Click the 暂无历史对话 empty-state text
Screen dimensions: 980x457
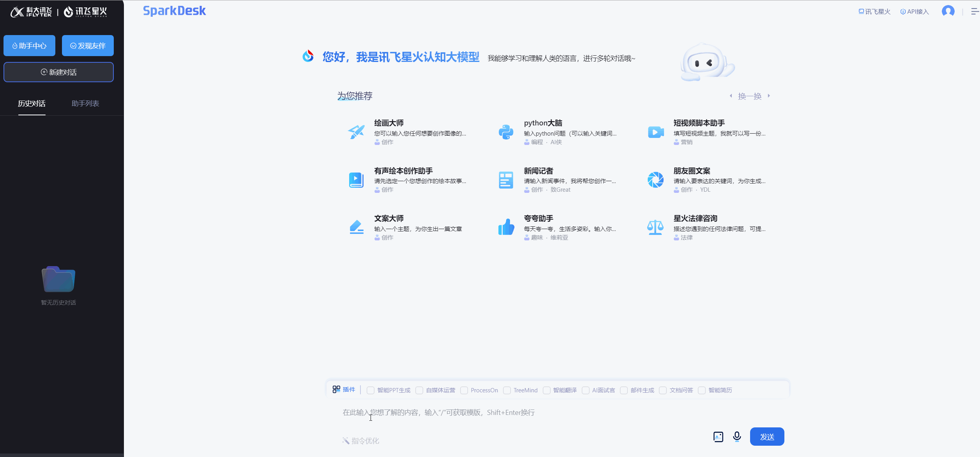point(58,303)
